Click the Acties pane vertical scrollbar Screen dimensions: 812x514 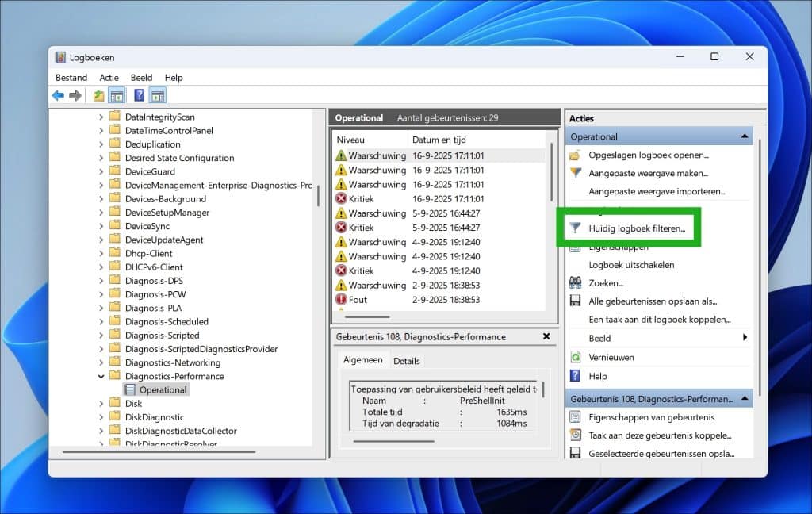pyautogui.click(x=760, y=267)
